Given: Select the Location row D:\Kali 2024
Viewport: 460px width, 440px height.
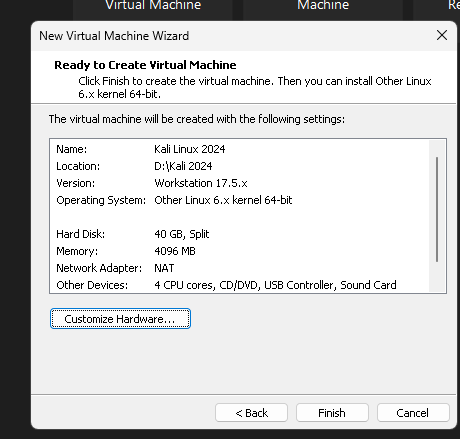Looking at the screenshot, I should coord(239,166).
